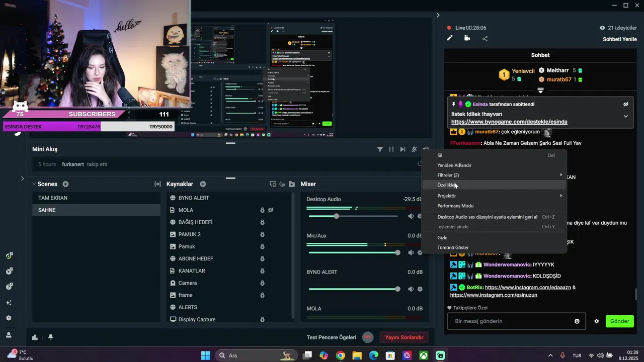
Task: Adjust the BYNO ALERT volume slider
Action: [354, 289]
